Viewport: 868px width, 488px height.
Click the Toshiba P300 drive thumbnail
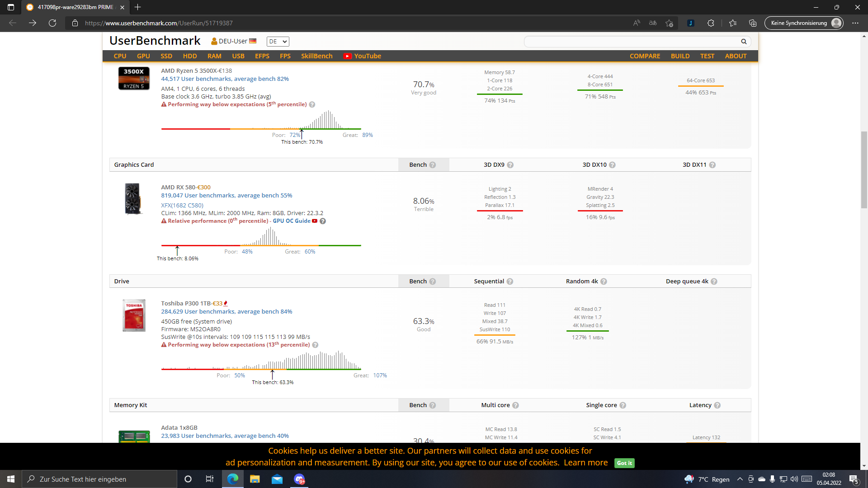(134, 315)
